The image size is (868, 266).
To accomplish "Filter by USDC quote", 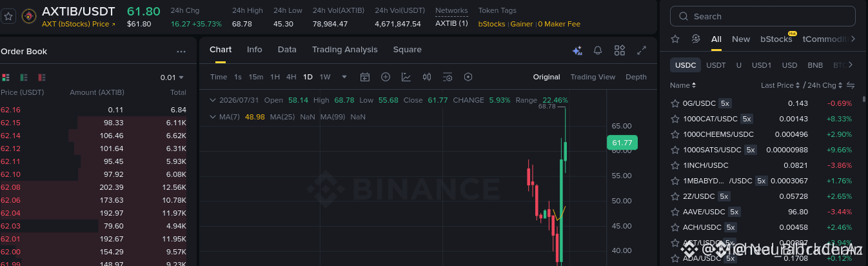I will (x=686, y=65).
